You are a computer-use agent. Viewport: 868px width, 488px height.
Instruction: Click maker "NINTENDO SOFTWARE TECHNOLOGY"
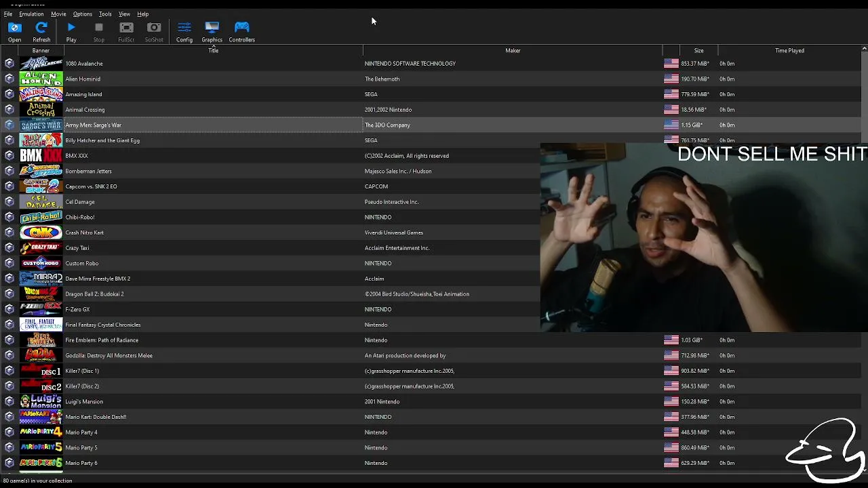click(410, 64)
